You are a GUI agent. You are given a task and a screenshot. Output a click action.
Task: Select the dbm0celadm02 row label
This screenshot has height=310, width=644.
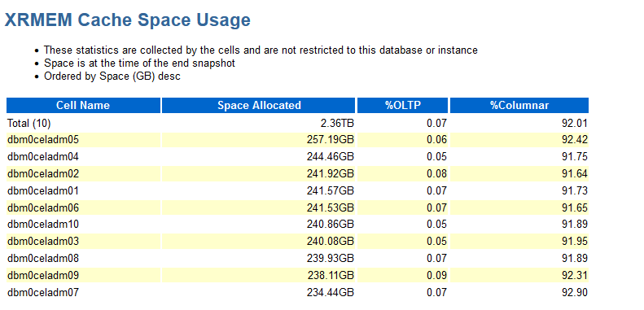click(x=42, y=174)
